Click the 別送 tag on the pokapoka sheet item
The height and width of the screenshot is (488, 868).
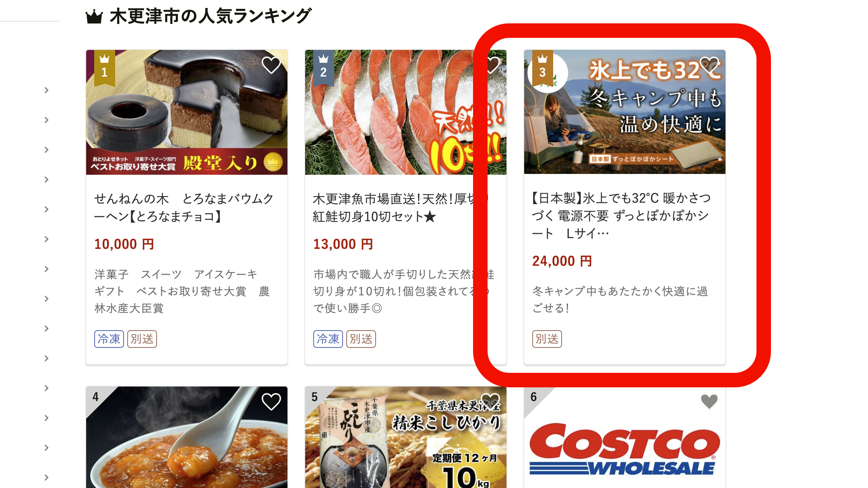(x=547, y=339)
